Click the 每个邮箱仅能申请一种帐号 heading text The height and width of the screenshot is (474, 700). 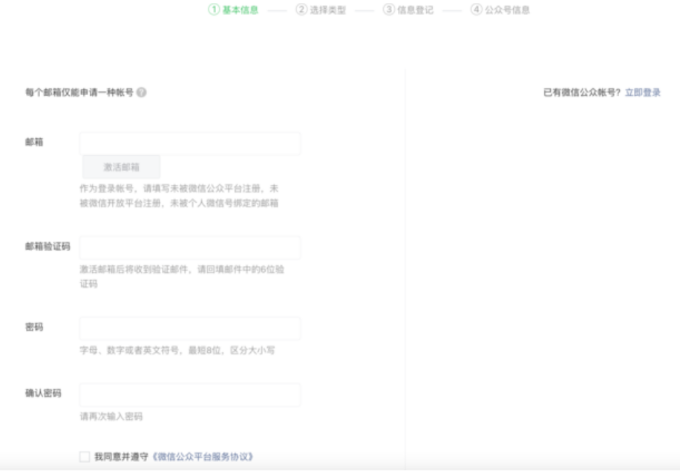pos(79,93)
